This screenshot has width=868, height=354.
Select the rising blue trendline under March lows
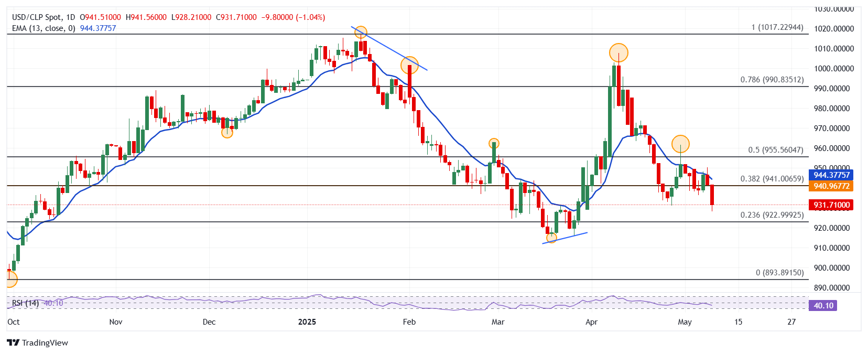(565, 238)
